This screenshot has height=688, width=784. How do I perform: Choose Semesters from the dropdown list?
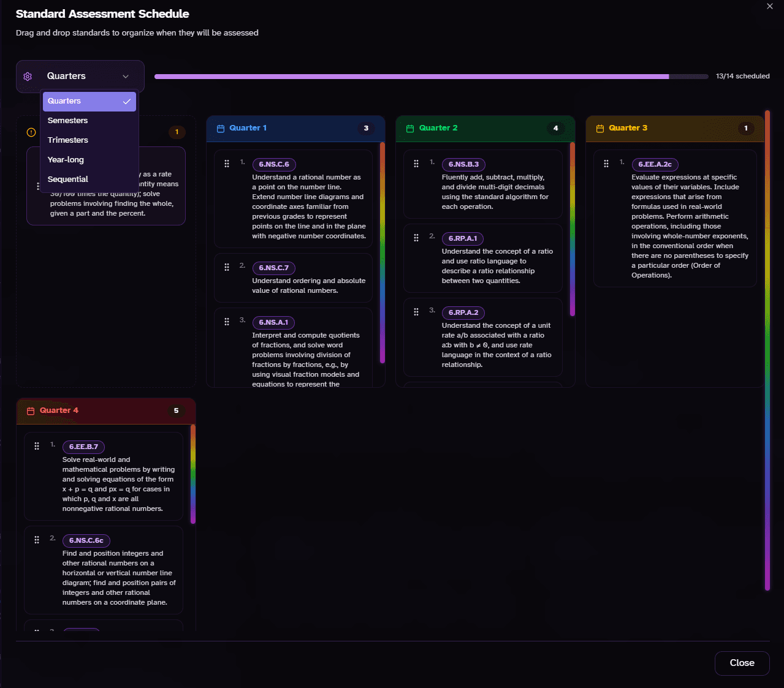coord(89,121)
